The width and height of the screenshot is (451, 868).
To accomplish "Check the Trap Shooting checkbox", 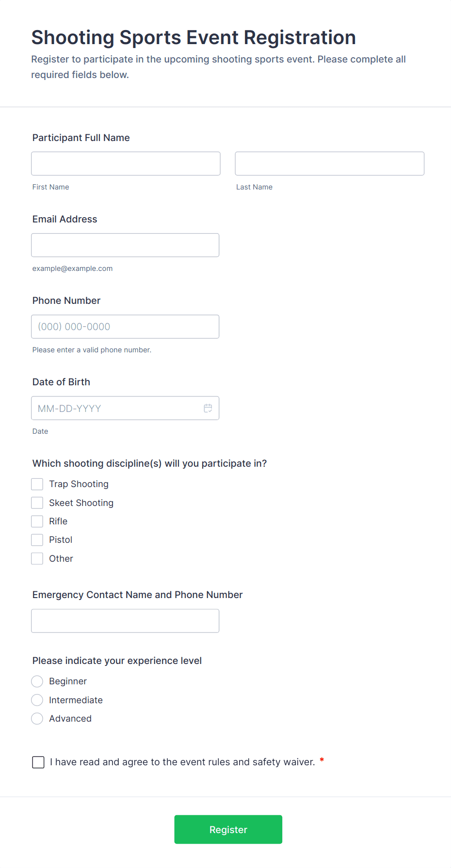I will 37,484.
